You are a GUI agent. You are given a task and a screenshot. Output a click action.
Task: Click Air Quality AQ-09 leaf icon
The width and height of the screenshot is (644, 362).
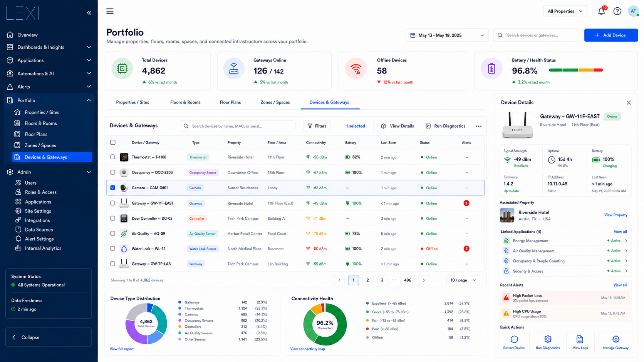(x=124, y=234)
